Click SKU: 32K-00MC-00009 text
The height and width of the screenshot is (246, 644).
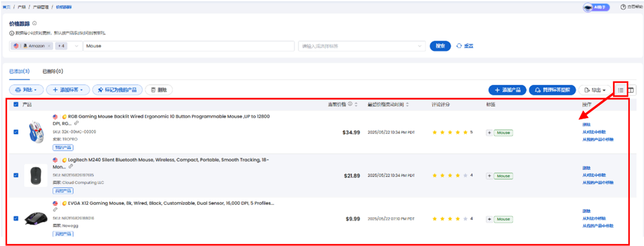pos(74,132)
